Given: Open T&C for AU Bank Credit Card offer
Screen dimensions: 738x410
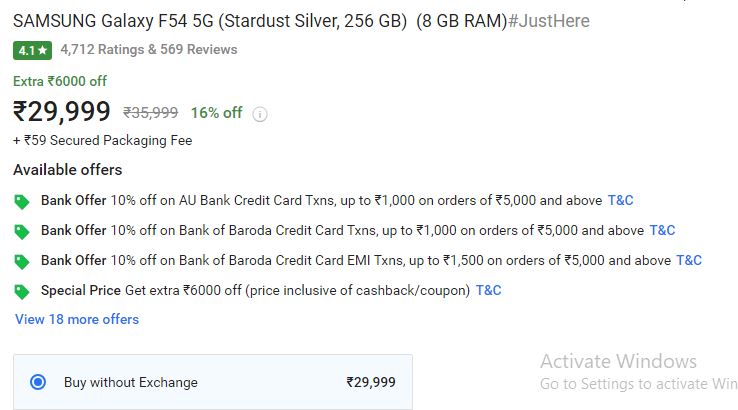Looking at the screenshot, I should coord(620,201).
